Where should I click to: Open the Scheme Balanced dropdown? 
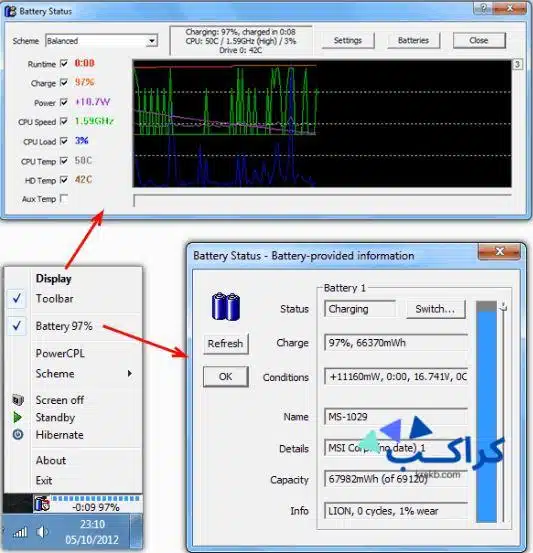coord(101,41)
